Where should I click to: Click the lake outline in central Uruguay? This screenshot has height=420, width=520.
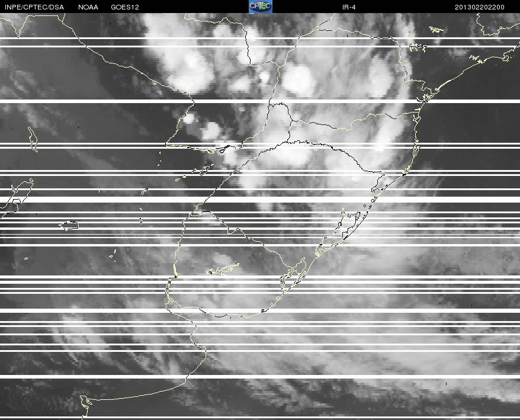[x=223, y=270]
